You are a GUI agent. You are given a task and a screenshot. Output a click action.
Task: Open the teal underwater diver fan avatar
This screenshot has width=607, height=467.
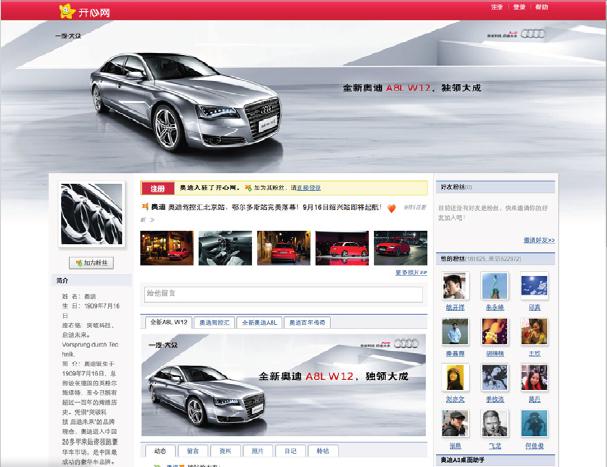(534, 424)
